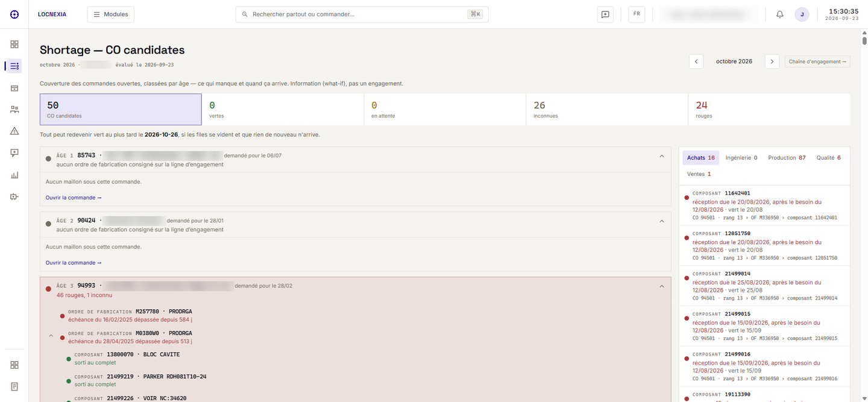Image resolution: width=868 pixels, height=402 pixels.
Task: Collapse the order 94993 card
Action: coord(661,286)
